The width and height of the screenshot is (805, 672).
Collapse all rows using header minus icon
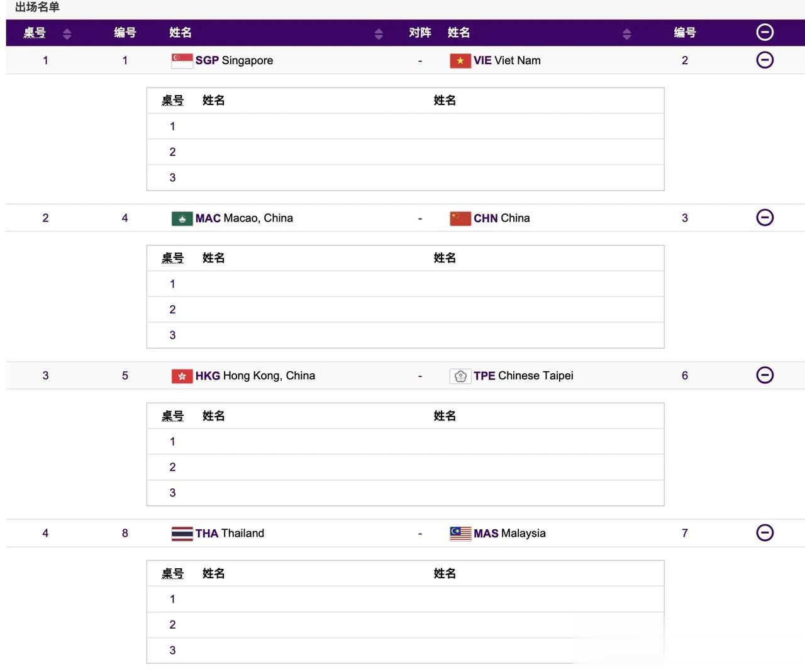765,32
